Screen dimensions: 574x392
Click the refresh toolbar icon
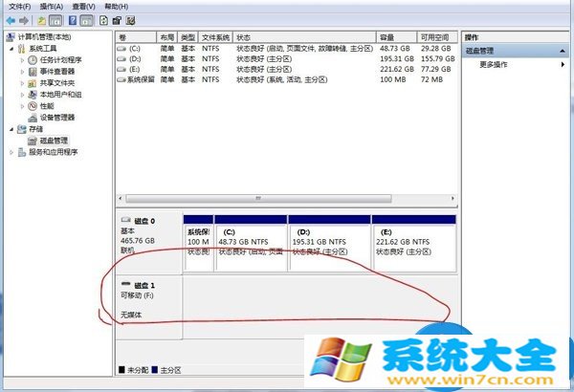click(103, 20)
